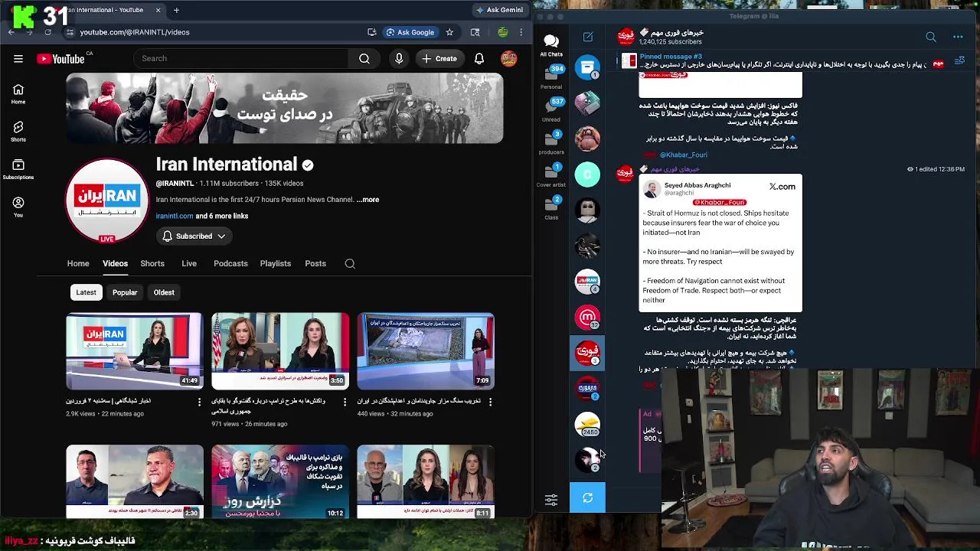Reload the YouTube page
Viewport: 980px width, 551px height.
(x=47, y=32)
